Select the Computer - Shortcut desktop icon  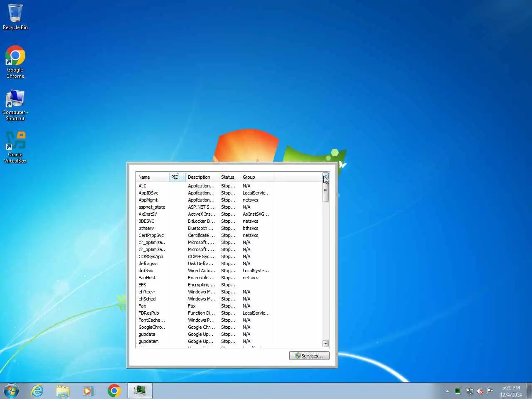pyautogui.click(x=15, y=105)
